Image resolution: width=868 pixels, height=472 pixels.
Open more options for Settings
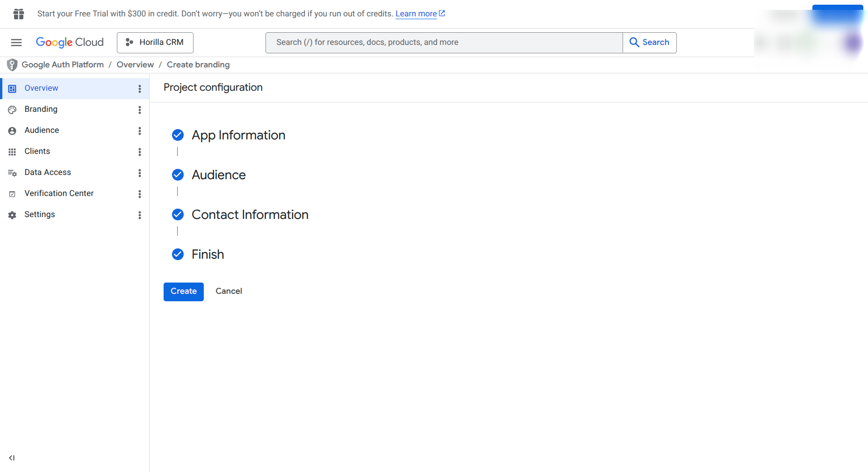click(x=139, y=215)
